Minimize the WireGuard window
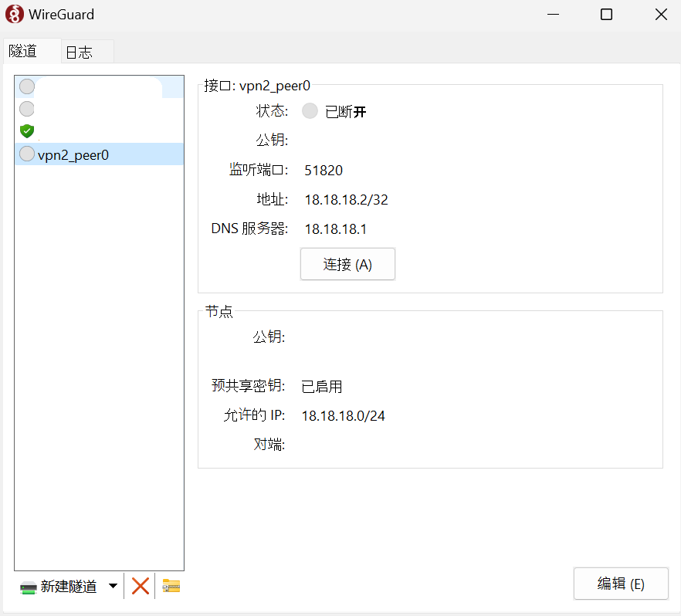The width and height of the screenshot is (681, 616). tap(553, 15)
